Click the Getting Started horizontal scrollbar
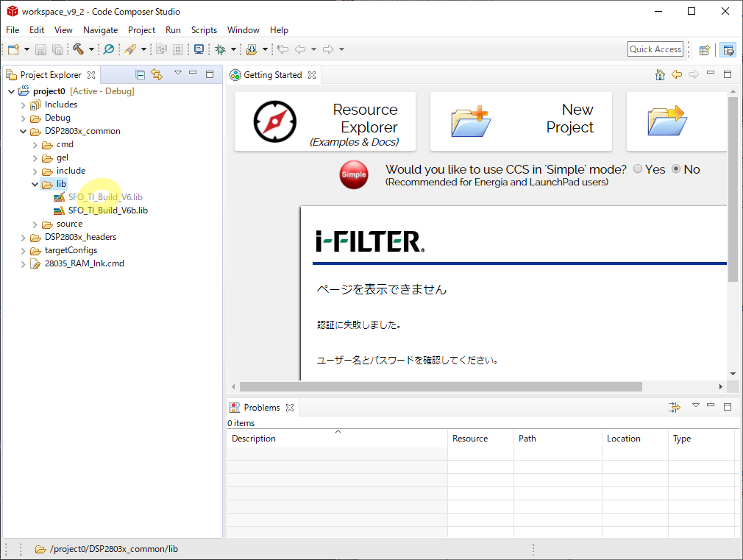The image size is (743, 560). pyautogui.click(x=441, y=386)
